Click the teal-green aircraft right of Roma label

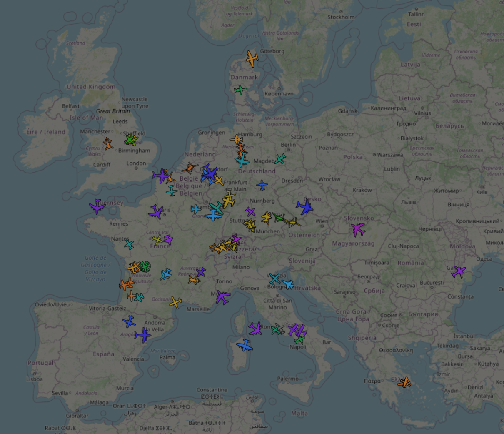pyautogui.click(x=277, y=329)
